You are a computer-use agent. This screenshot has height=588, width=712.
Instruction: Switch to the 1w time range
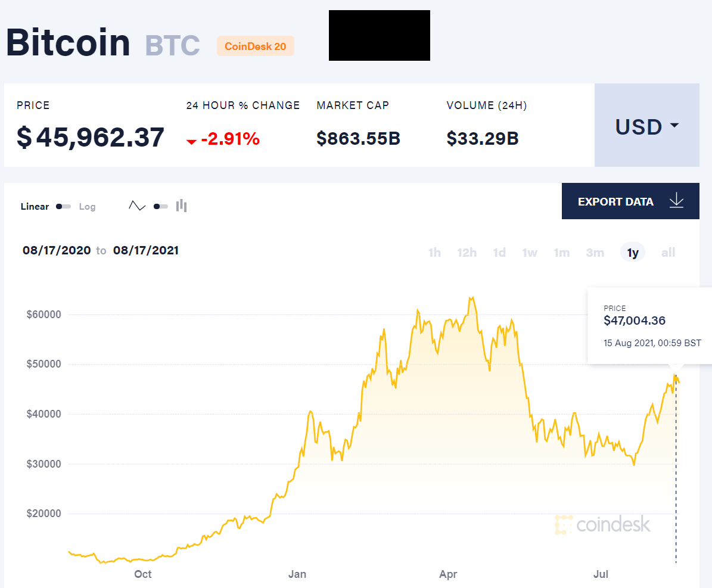(530, 253)
